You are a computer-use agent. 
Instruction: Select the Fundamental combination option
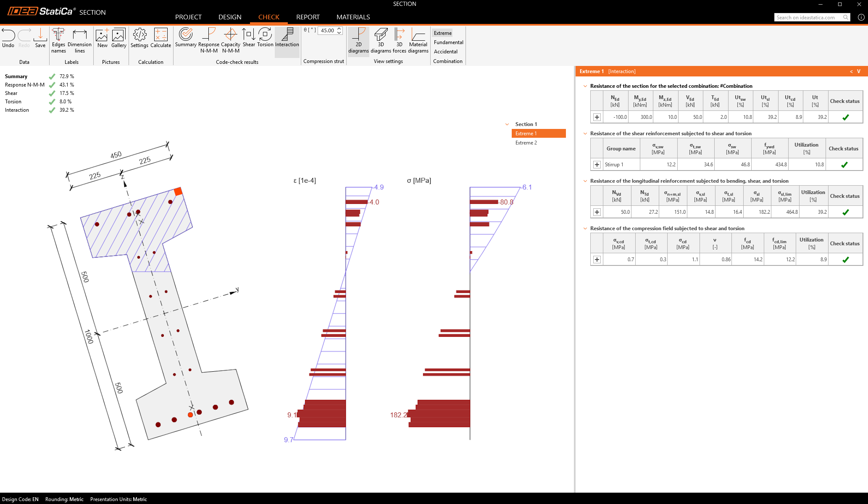click(x=448, y=42)
